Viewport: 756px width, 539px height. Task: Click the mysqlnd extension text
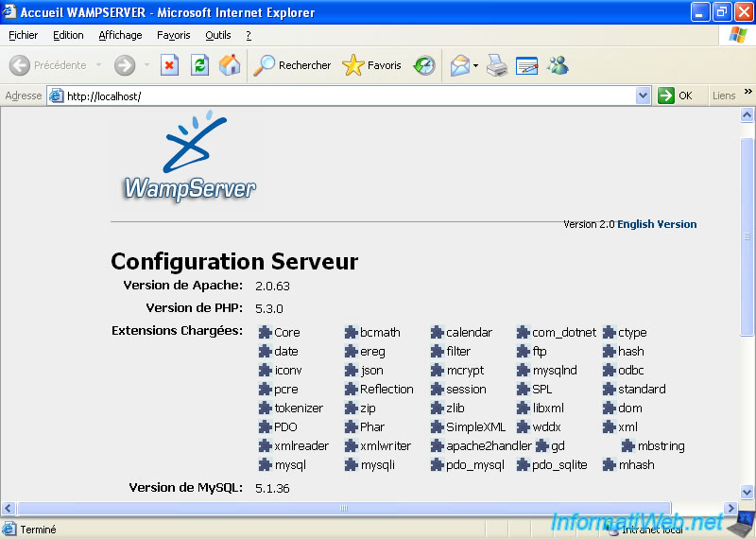pos(555,371)
